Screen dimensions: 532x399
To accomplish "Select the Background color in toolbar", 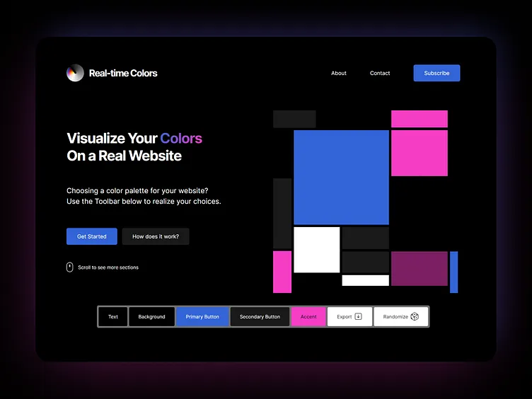I will pyautogui.click(x=151, y=316).
